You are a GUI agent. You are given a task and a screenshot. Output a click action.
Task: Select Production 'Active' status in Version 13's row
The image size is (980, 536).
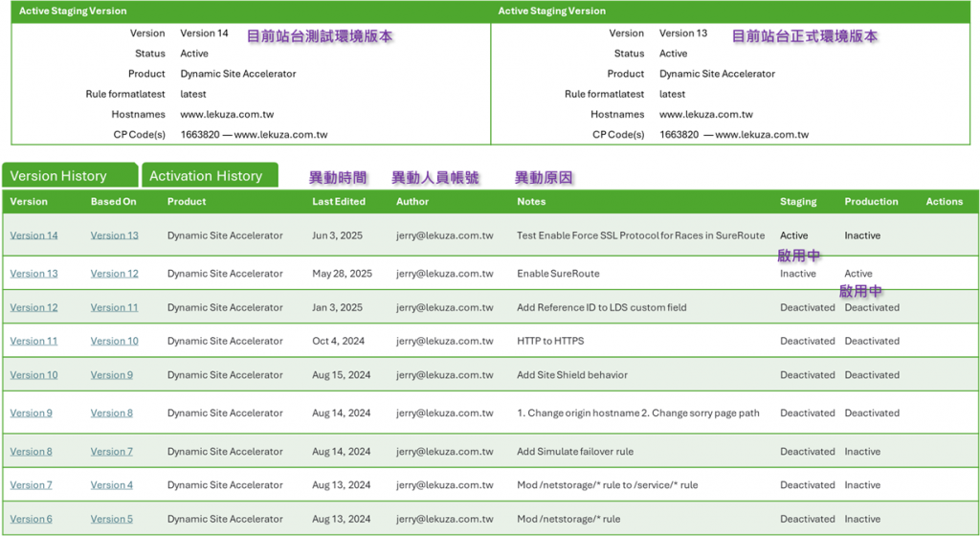click(858, 274)
